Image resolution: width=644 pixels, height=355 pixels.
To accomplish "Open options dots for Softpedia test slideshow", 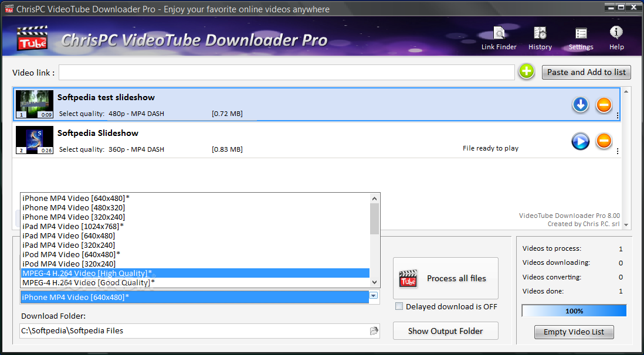I will [x=617, y=116].
